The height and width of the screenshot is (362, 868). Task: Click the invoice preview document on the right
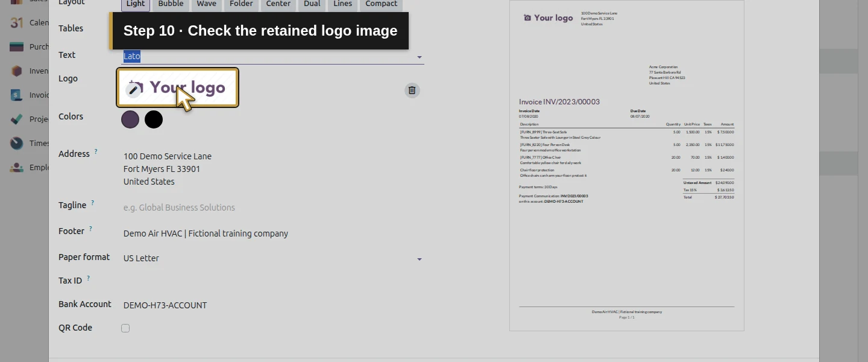[x=627, y=165]
